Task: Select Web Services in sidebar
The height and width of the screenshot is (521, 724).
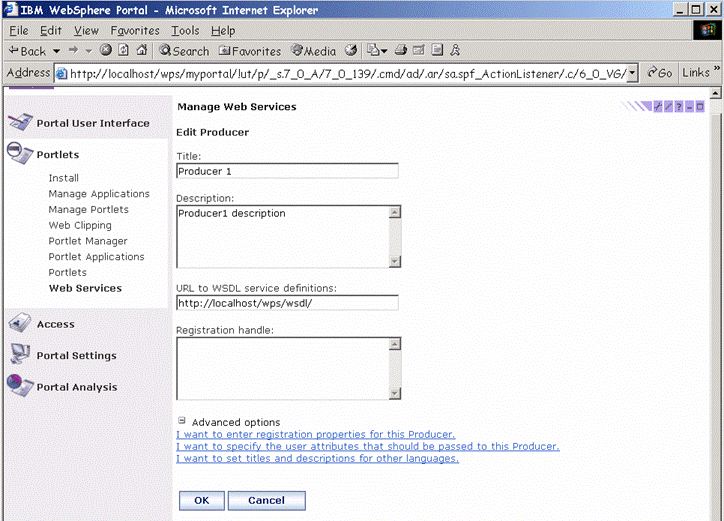Action: (x=85, y=288)
